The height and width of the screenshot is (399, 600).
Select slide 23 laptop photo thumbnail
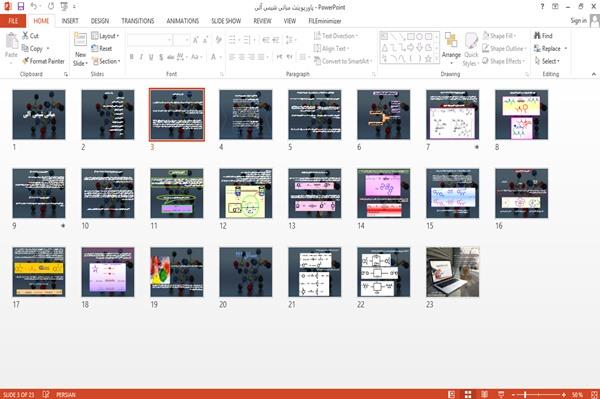(453, 272)
